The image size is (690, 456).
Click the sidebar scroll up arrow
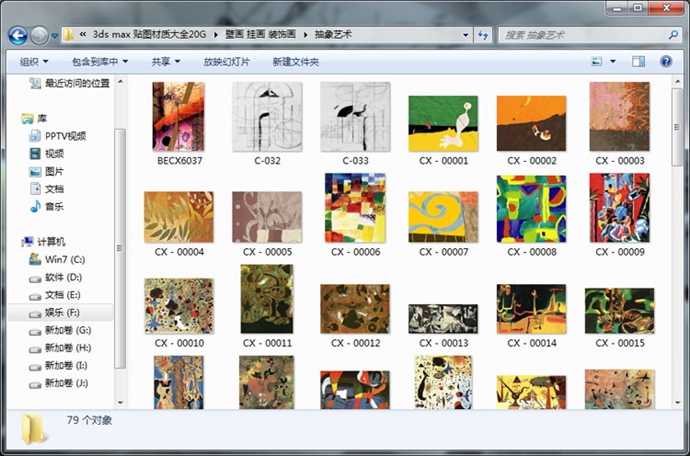(120, 82)
